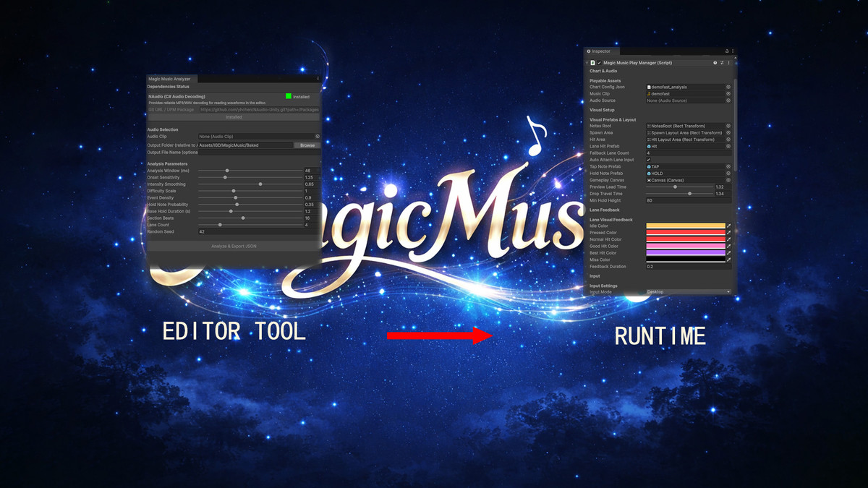Click the Min Hold Height field
The image size is (868, 488).
(x=689, y=200)
